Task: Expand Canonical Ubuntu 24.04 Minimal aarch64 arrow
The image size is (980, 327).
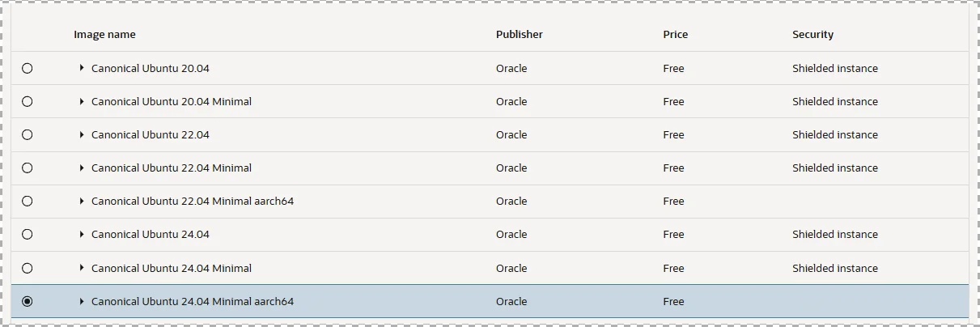Action: [82, 301]
